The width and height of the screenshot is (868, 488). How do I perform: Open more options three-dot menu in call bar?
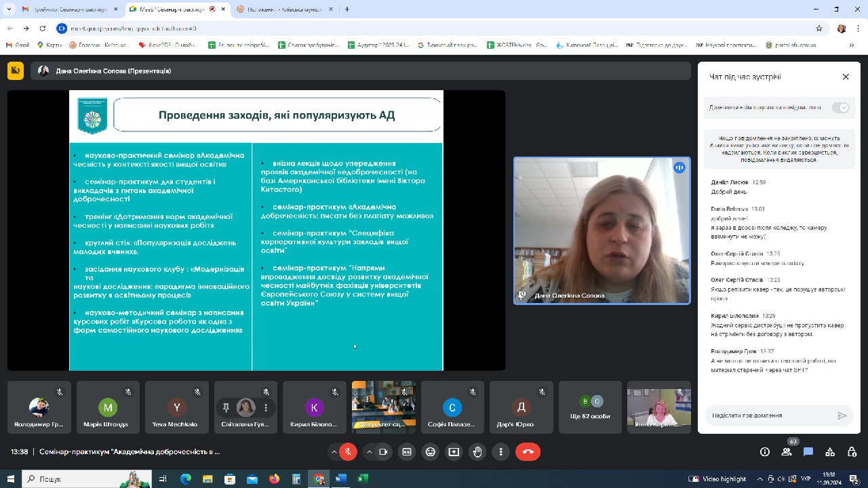click(502, 452)
